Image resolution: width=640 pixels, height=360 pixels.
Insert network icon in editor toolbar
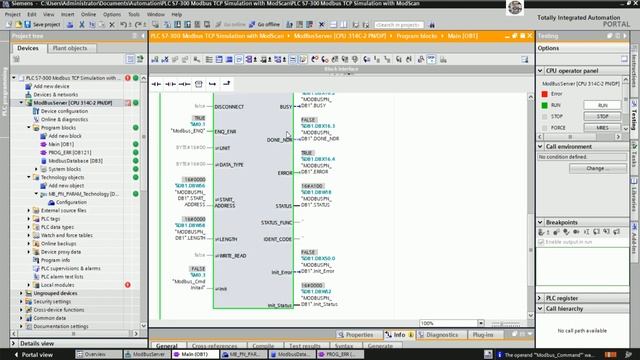pyautogui.click(x=155, y=60)
